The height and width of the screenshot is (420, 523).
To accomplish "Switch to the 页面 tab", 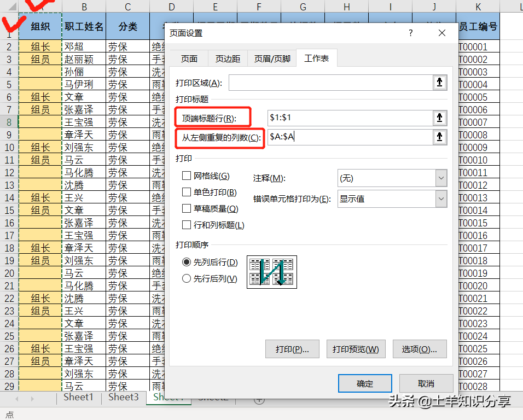I will [189, 59].
